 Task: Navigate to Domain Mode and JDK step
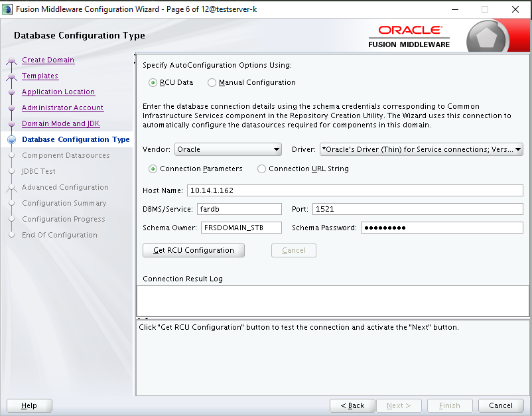(61, 124)
